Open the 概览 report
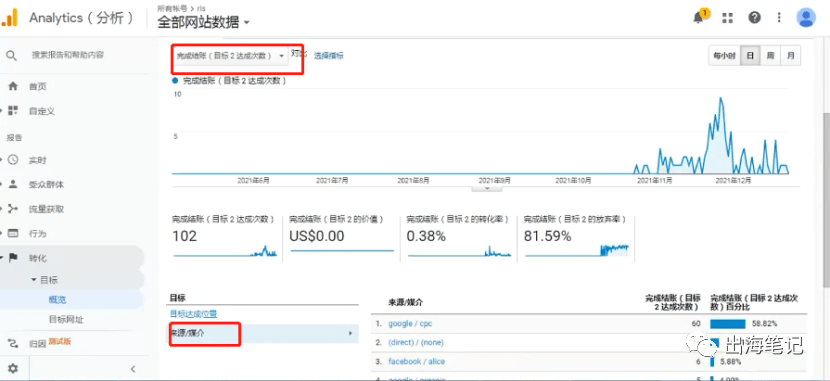This screenshot has width=830, height=381. [58, 300]
